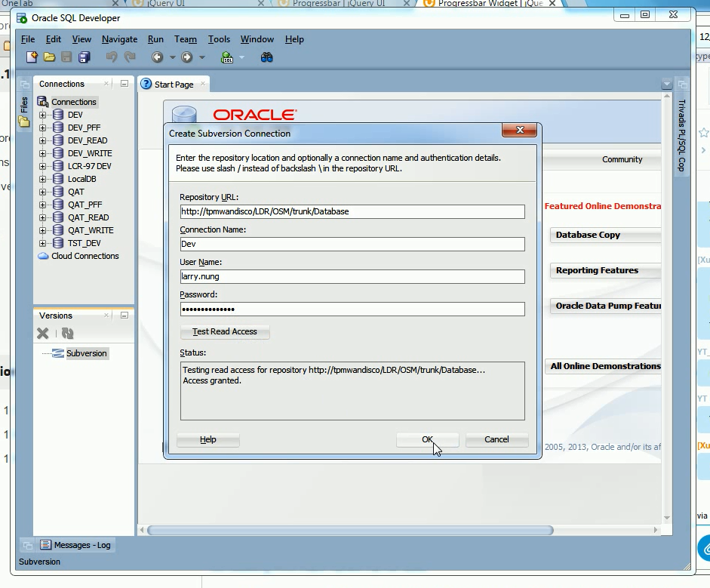710x588 pixels.
Task: Click the Undo toolbar icon
Action: point(112,57)
